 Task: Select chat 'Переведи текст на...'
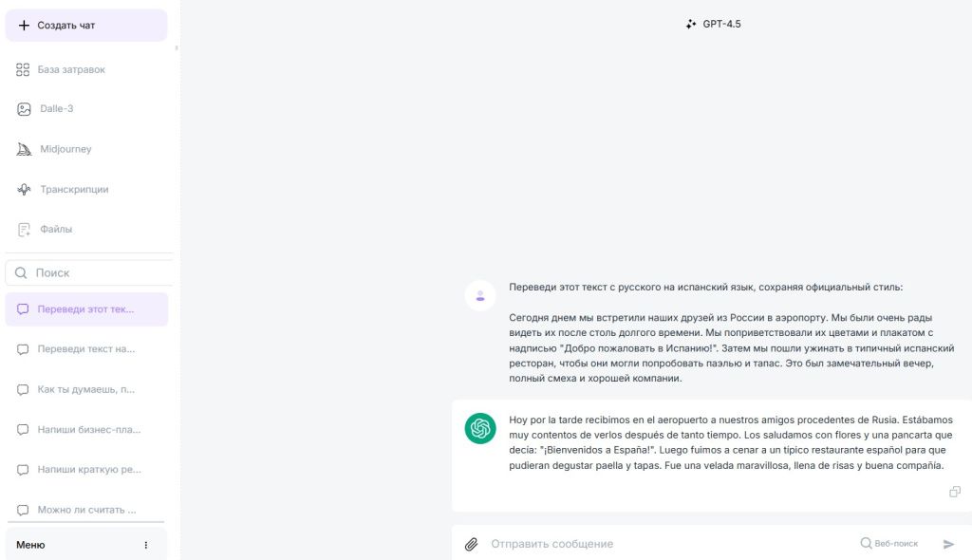[86, 349]
